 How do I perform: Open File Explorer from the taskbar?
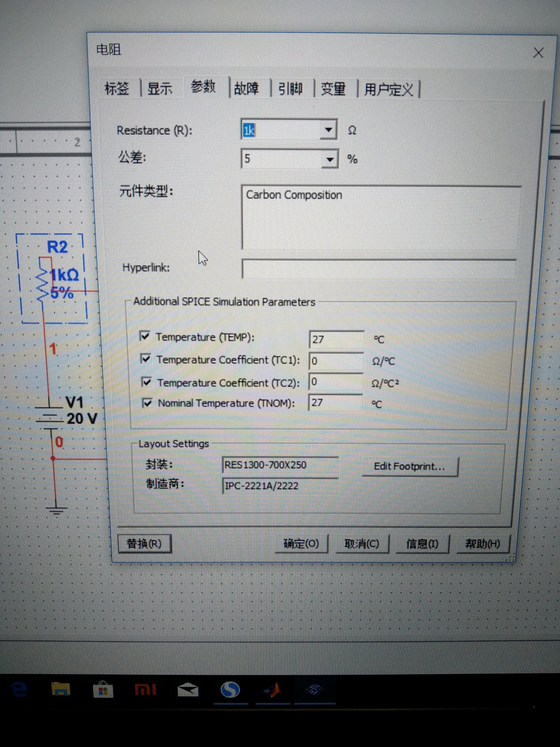(x=61, y=689)
